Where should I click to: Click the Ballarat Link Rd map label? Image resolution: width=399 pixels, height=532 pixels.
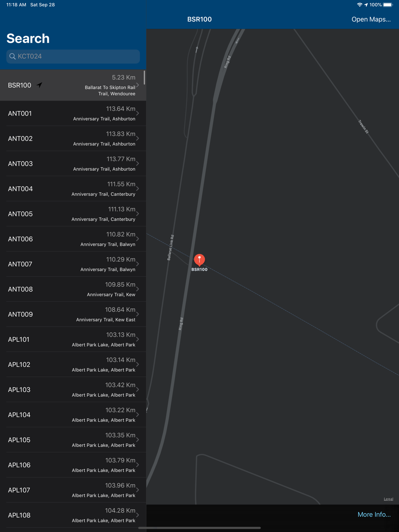[x=170, y=248]
